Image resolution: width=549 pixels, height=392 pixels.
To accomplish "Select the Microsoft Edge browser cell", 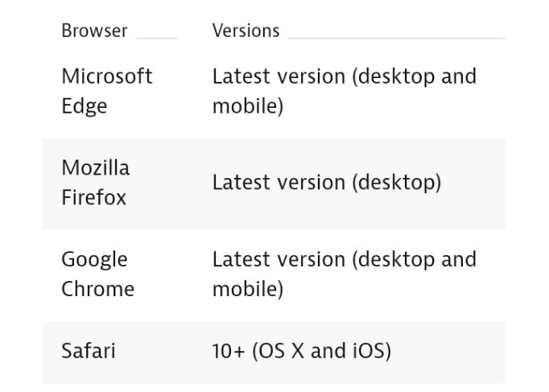I will pos(107,91).
